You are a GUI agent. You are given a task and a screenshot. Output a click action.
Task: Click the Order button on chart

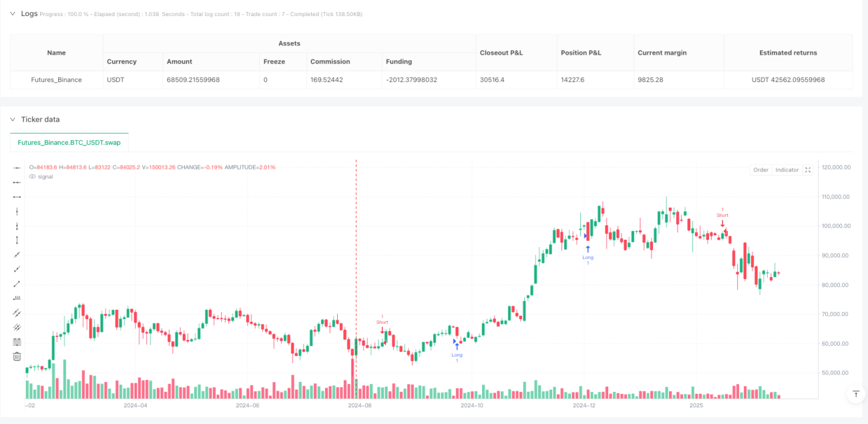[x=761, y=170]
